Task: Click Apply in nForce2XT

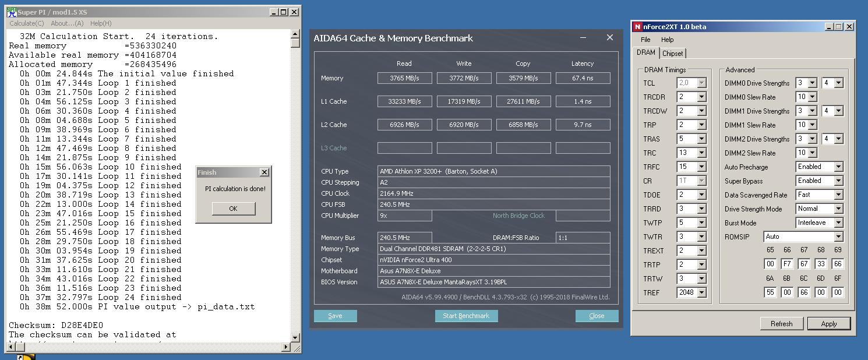Action: tap(829, 323)
